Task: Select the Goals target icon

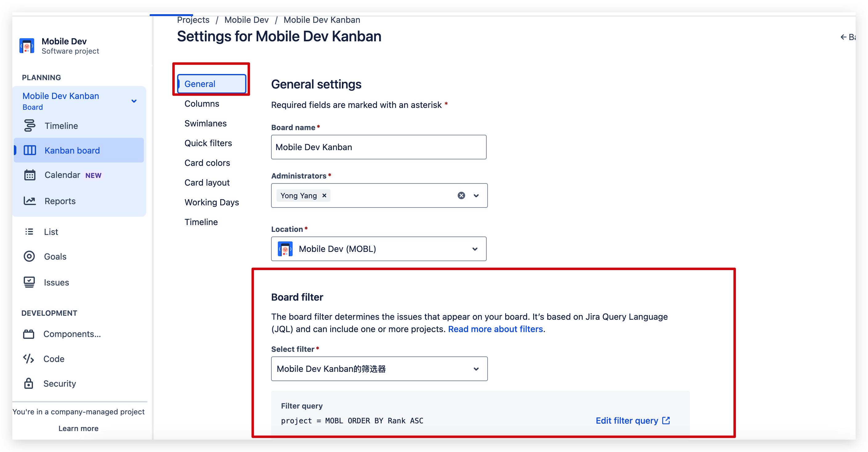Action: pos(29,256)
